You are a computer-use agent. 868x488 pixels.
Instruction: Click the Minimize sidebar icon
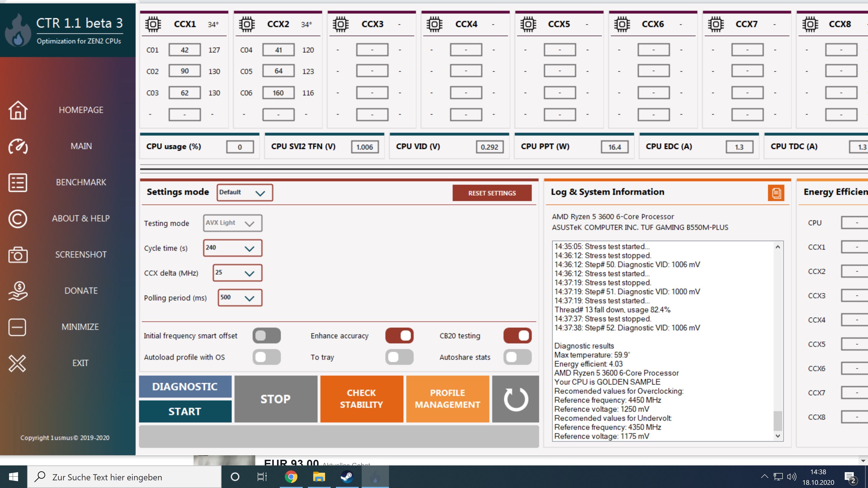17,327
